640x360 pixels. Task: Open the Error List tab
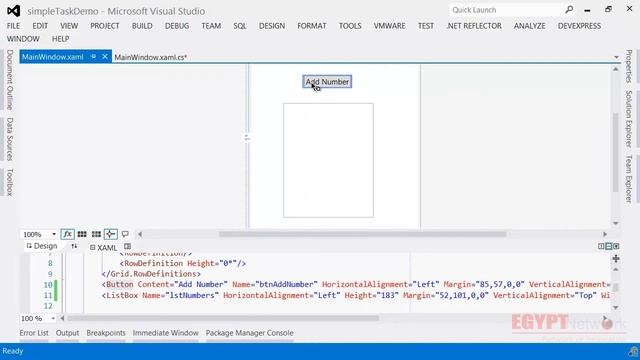(x=34, y=333)
